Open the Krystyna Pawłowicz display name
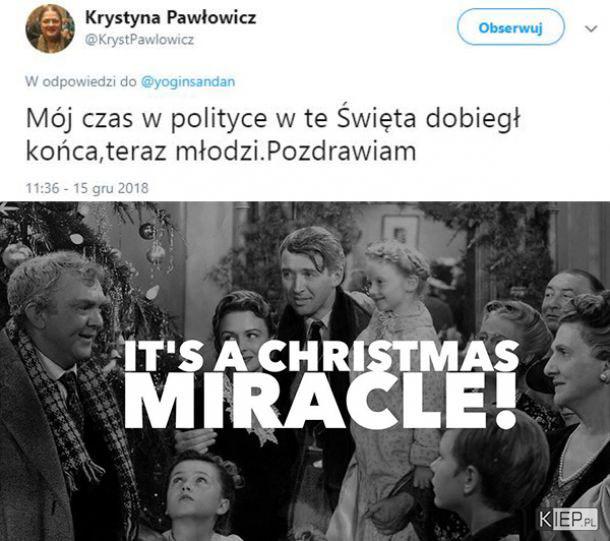610x541 pixels. point(170,17)
